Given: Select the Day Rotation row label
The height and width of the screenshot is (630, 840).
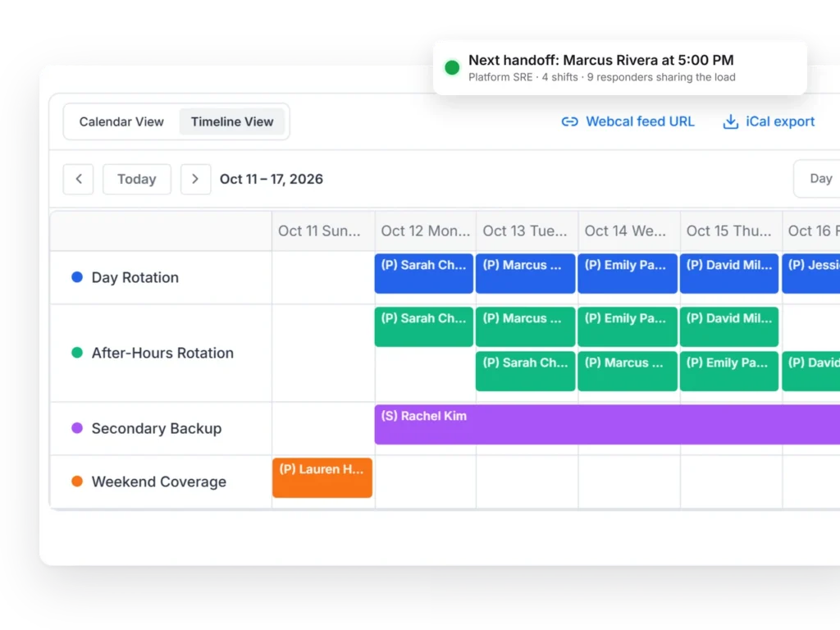Looking at the screenshot, I should (135, 277).
